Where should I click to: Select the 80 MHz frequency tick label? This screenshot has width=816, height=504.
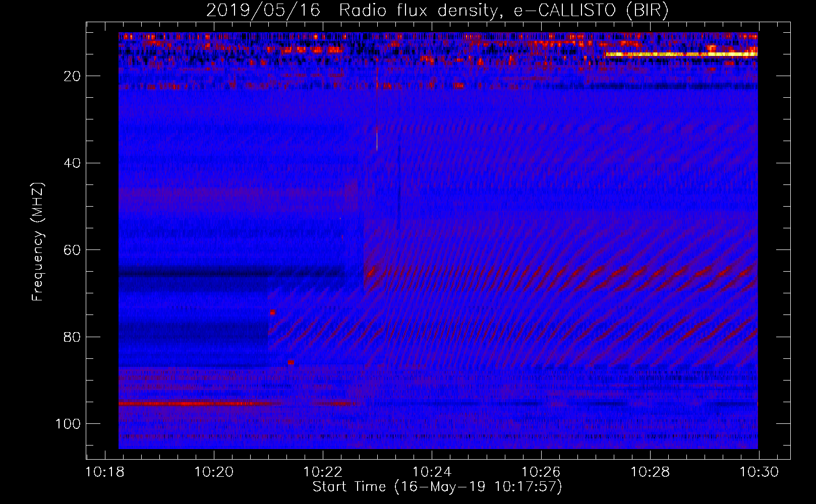[72, 337]
